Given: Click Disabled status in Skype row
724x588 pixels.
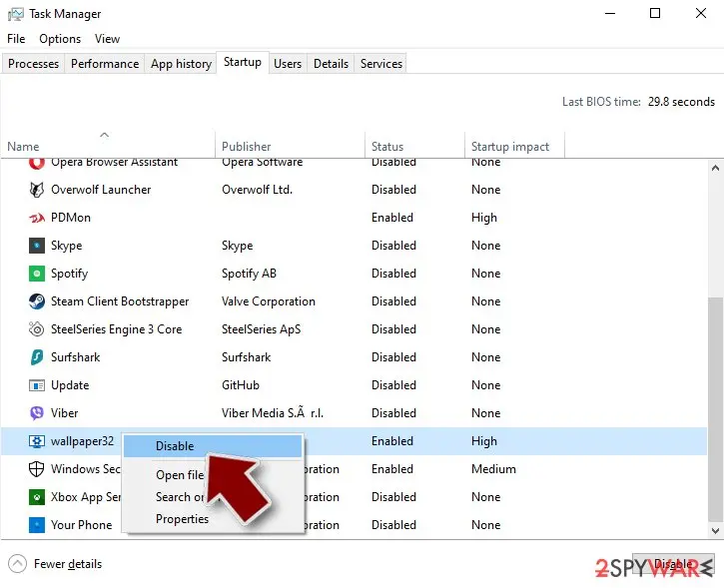Looking at the screenshot, I should 393,246.
